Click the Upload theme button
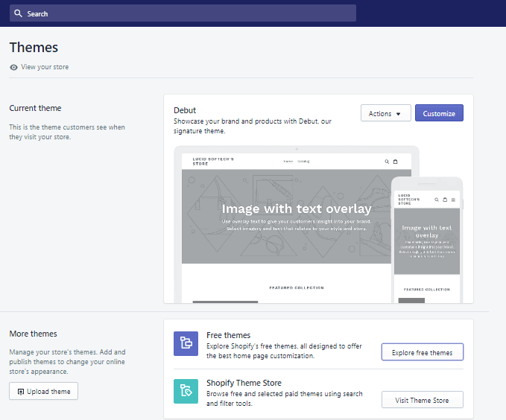The image size is (506, 420). 43,391
